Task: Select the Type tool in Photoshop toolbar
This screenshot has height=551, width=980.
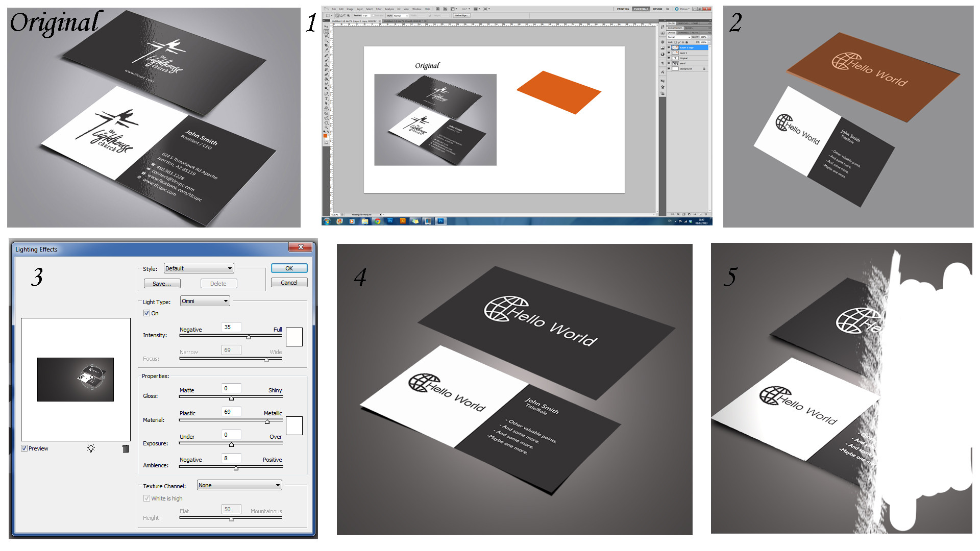Action: 326,98
